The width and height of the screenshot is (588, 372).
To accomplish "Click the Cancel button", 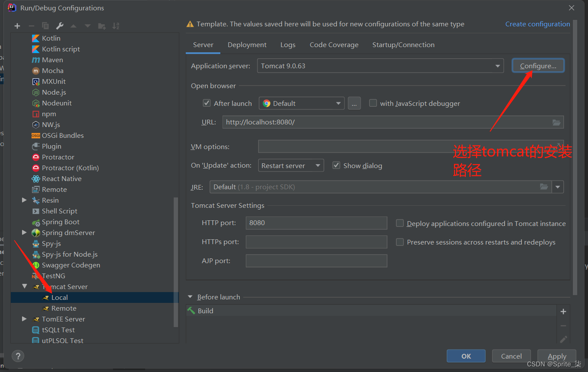I will tap(512, 356).
